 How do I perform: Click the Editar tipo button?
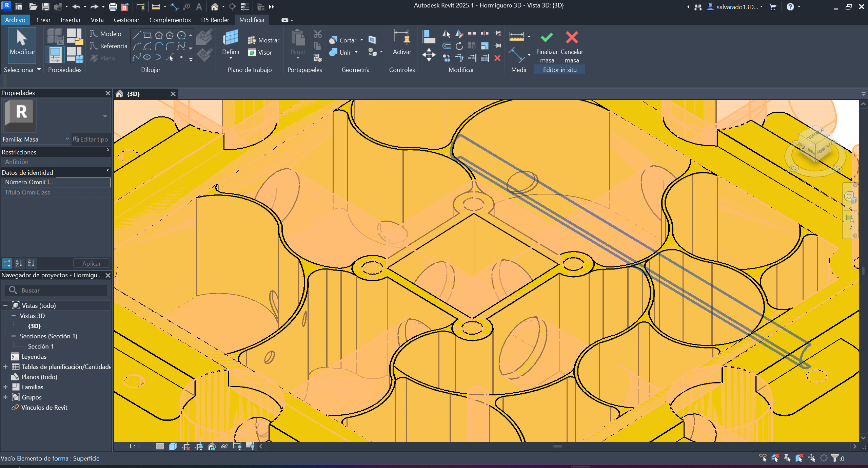point(91,139)
